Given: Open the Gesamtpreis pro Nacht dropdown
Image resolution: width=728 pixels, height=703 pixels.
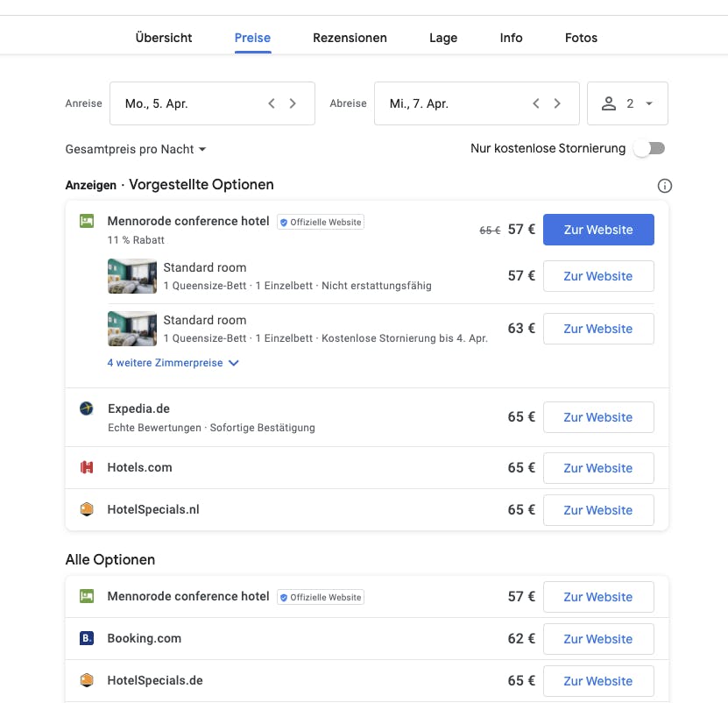Looking at the screenshot, I should pyautogui.click(x=135, y=149).
